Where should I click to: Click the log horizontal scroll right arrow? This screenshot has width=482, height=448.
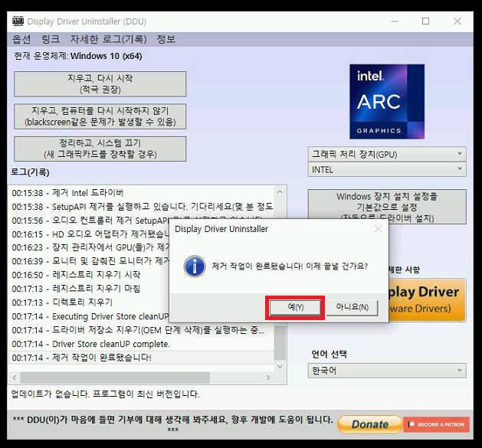268,378
